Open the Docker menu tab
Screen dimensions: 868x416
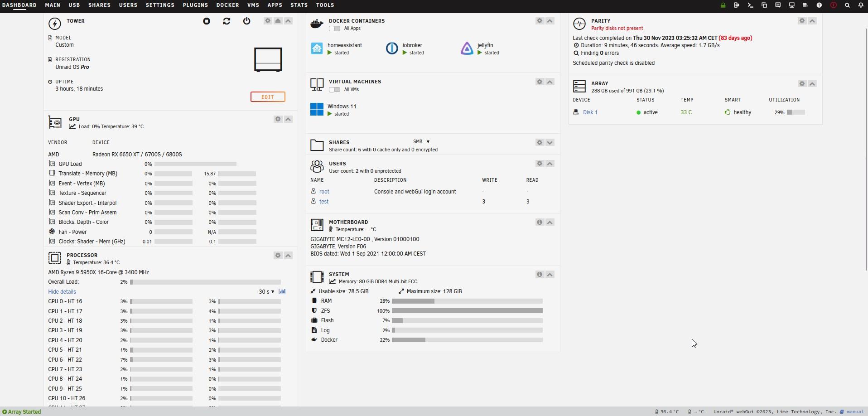(x=227, y=5)
